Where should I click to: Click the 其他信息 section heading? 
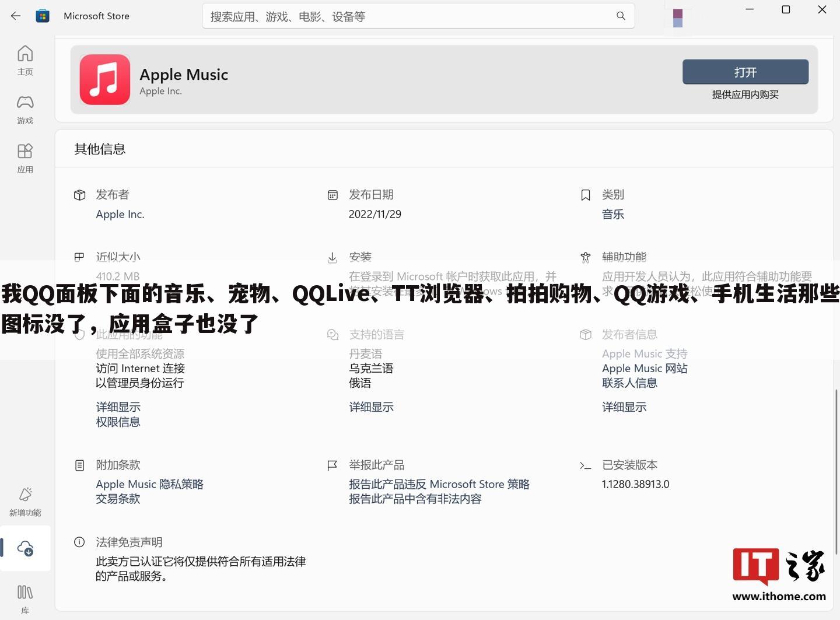[100, 149]
